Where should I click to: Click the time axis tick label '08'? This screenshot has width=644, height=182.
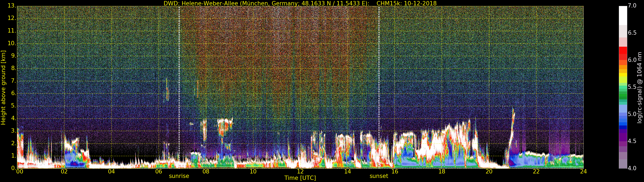(206, 172)
